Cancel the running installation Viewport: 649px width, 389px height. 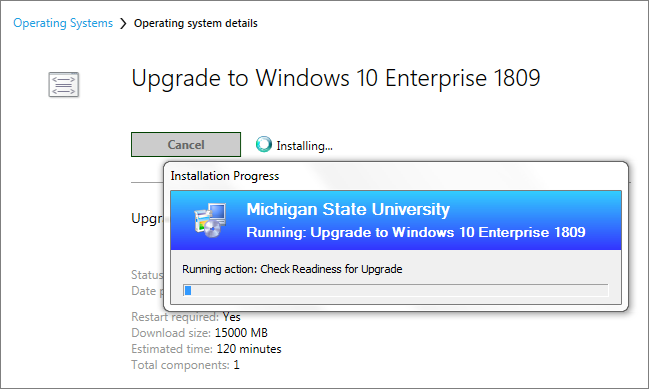(x=186, y=144)
